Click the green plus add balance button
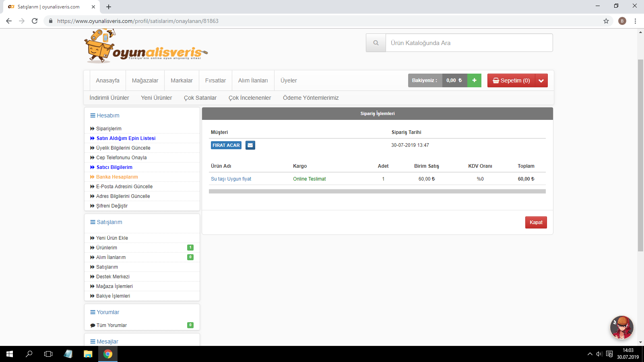 (x=474, y=80)
